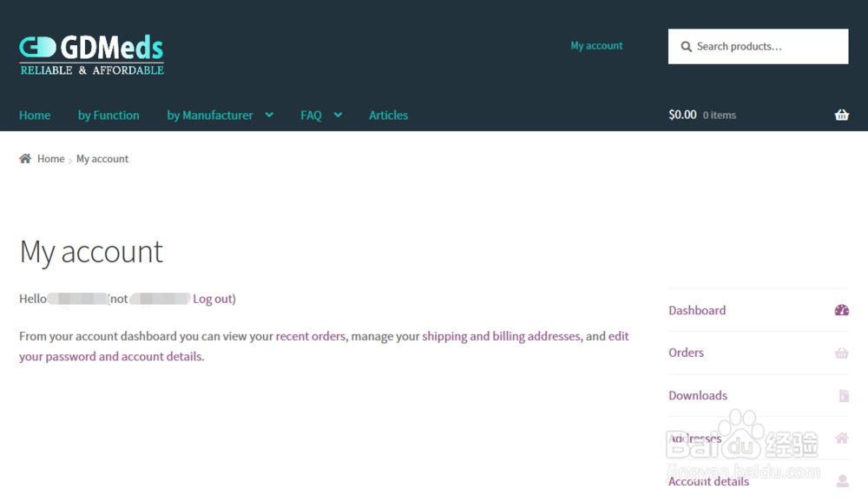
Task: Click the Downloads file icon
Action: coord(844,396)
